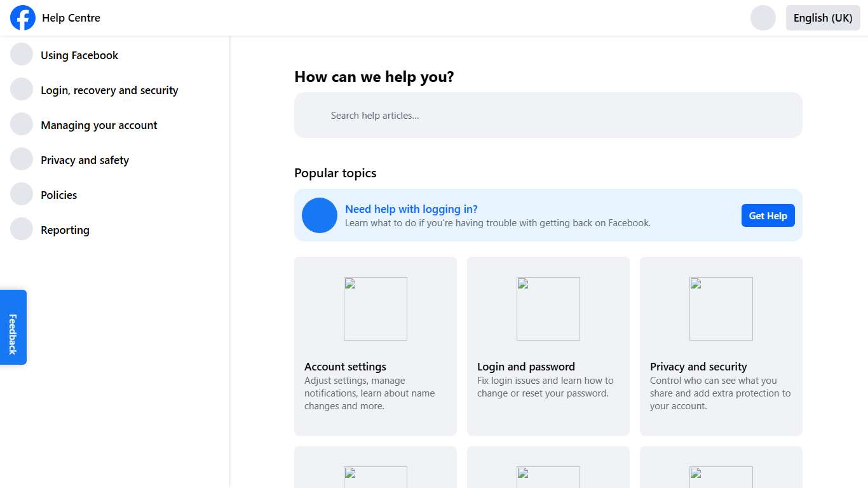Click the search help articles field
This screenshot has height=488, width=868.
click(x=548, y=115)
